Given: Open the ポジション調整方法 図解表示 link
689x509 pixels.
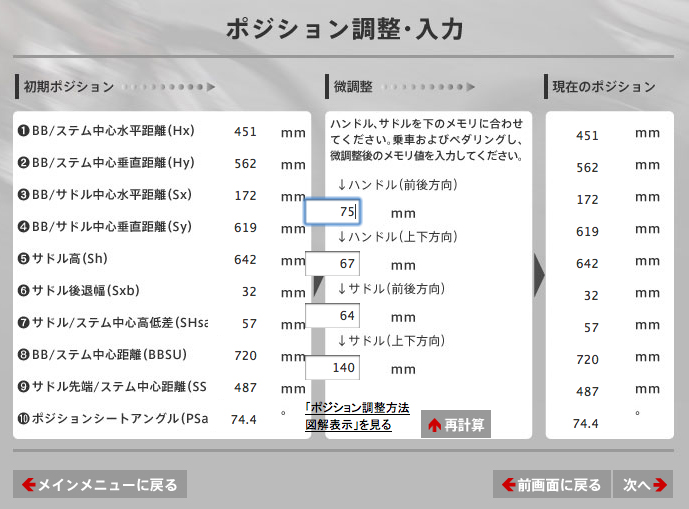Looking at the screenshot, I should tap(357, 416).
